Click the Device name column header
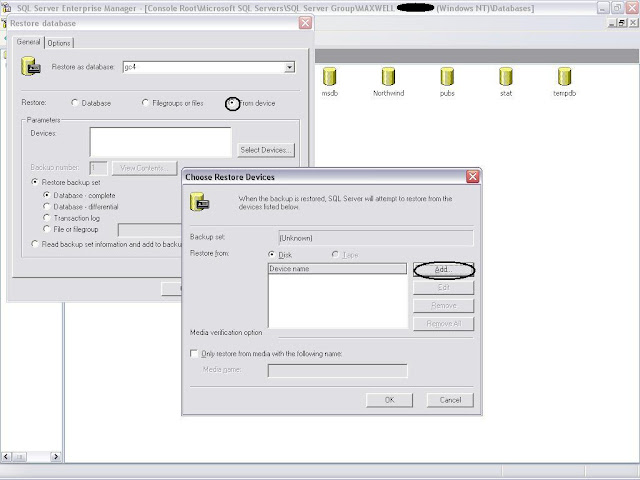Image resolution: width=640 pixels, height=480 pixels. coord(337,269)
